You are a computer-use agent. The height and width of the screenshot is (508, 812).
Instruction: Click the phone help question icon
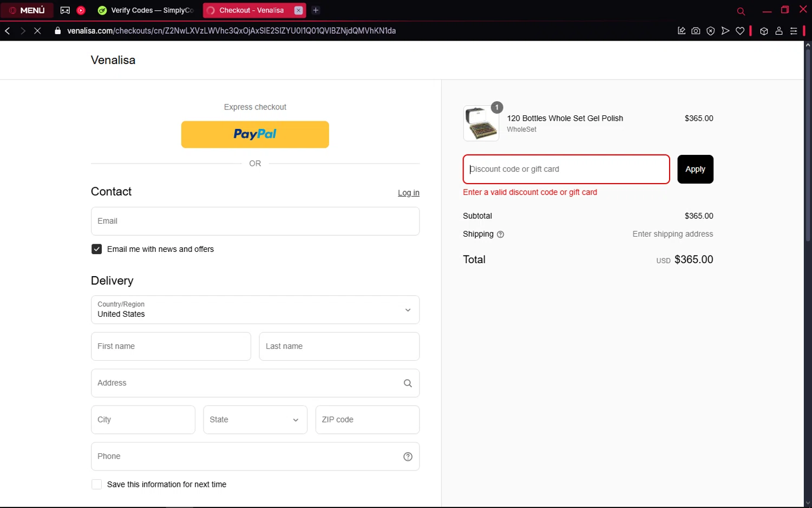[408, 457]
